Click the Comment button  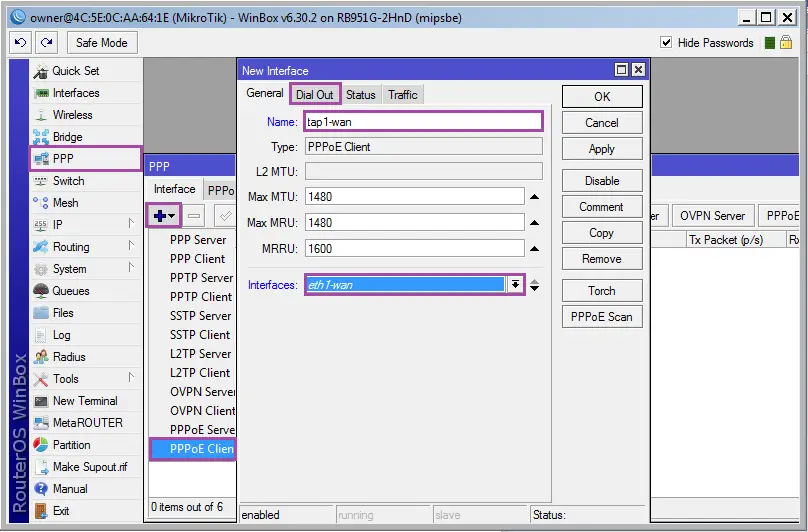(x=602, y=207)
